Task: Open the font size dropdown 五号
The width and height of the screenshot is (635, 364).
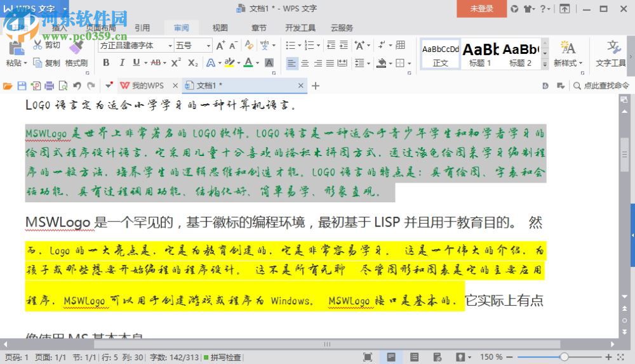Action: click(x=208, y=46)
